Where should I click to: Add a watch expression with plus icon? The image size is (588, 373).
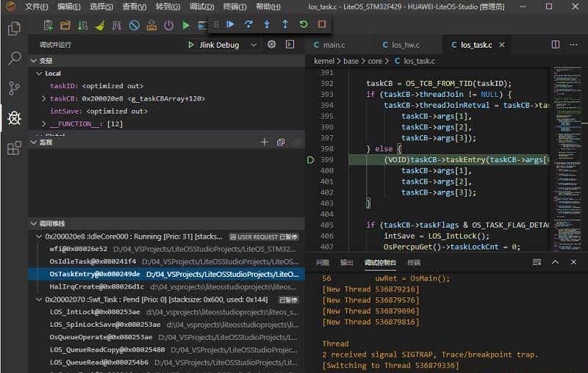pyautogui.click(x=265, y=142)
